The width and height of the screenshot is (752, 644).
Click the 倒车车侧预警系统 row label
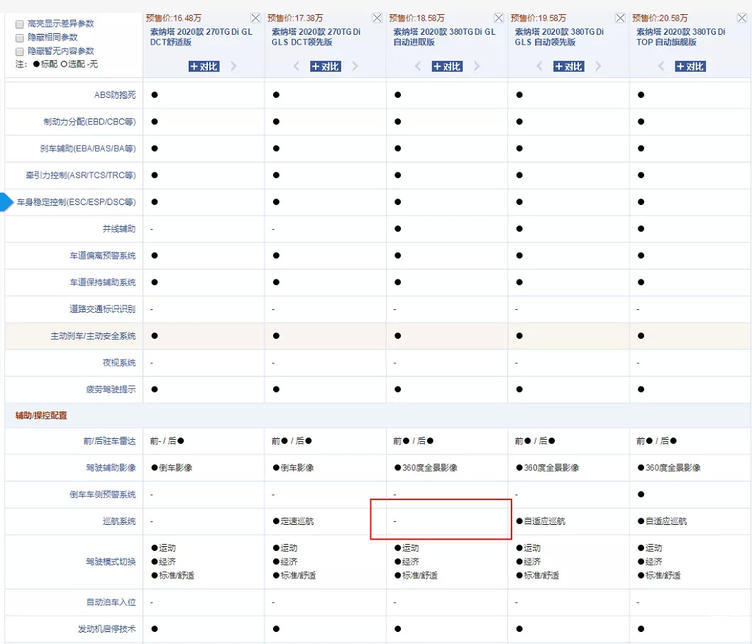103,494
